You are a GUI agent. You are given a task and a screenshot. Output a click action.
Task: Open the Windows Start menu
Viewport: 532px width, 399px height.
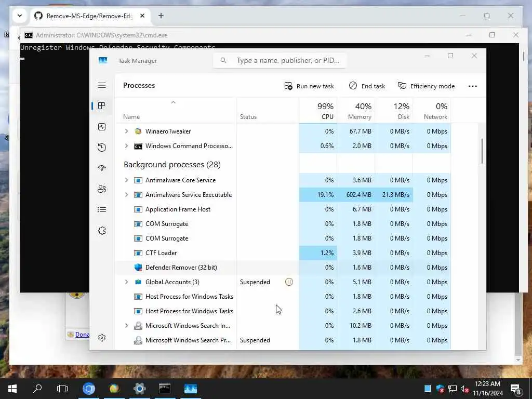pyautogui.click(x=12, y=389)
